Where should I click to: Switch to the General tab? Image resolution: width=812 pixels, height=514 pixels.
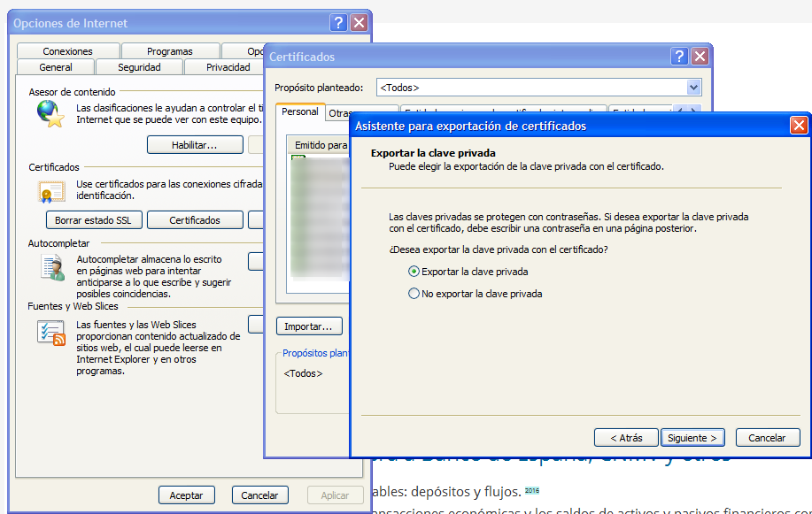coord(56,67)
